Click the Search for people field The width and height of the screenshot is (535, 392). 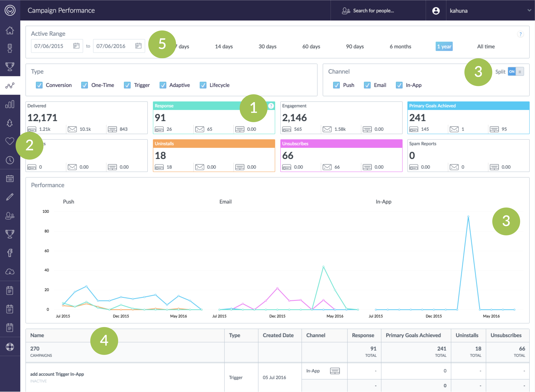tap(373, 11)
